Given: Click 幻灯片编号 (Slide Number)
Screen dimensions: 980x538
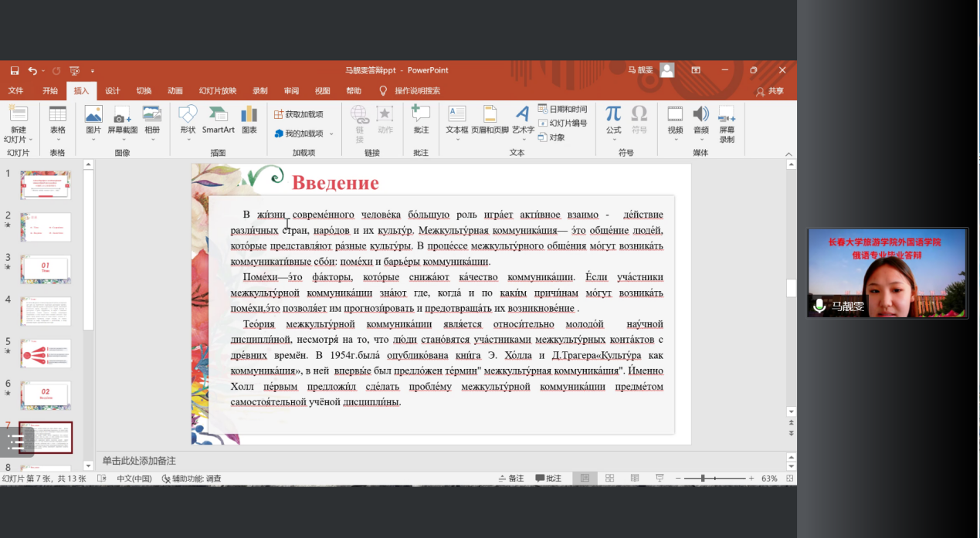Looking at the screenshot, I should [562, 124].
